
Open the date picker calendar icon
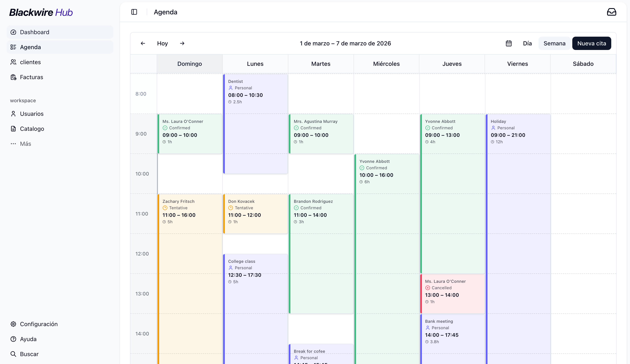click(509, 43)
